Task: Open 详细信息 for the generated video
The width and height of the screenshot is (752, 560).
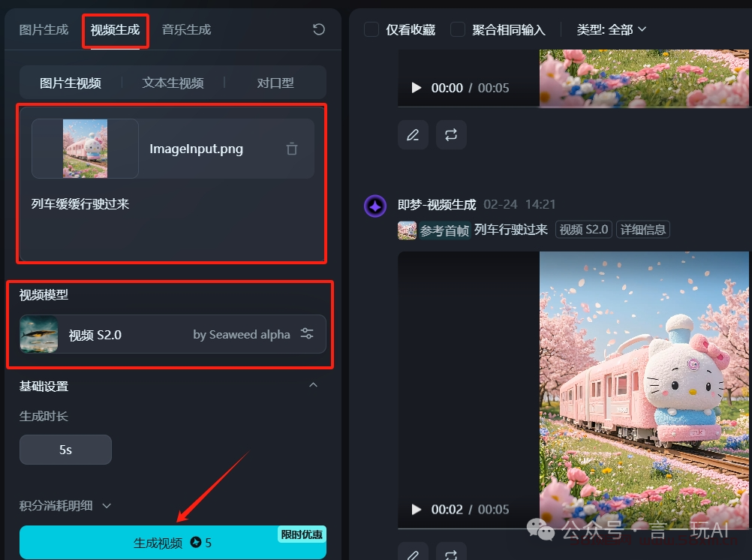Action: (643, 230)
